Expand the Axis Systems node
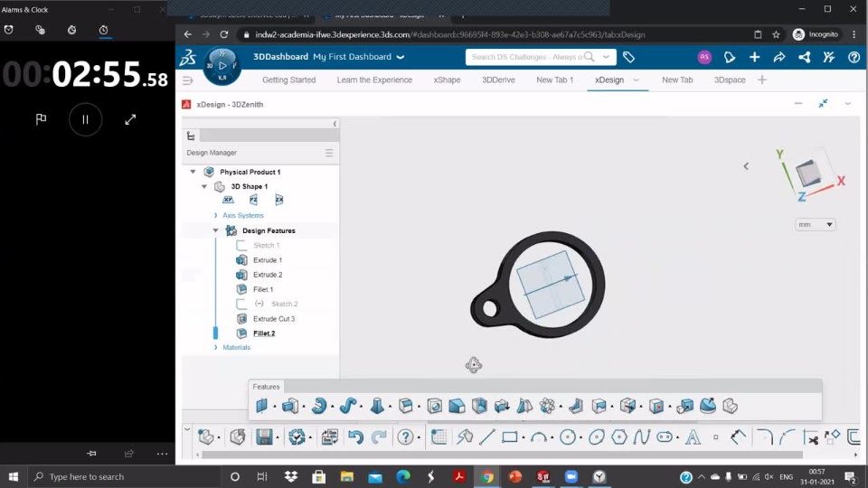868x488 pixels. point(216,216)
